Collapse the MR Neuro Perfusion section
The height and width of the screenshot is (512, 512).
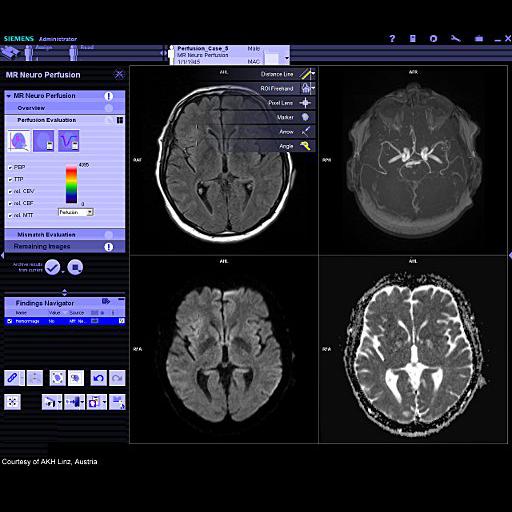coord(9,96)
